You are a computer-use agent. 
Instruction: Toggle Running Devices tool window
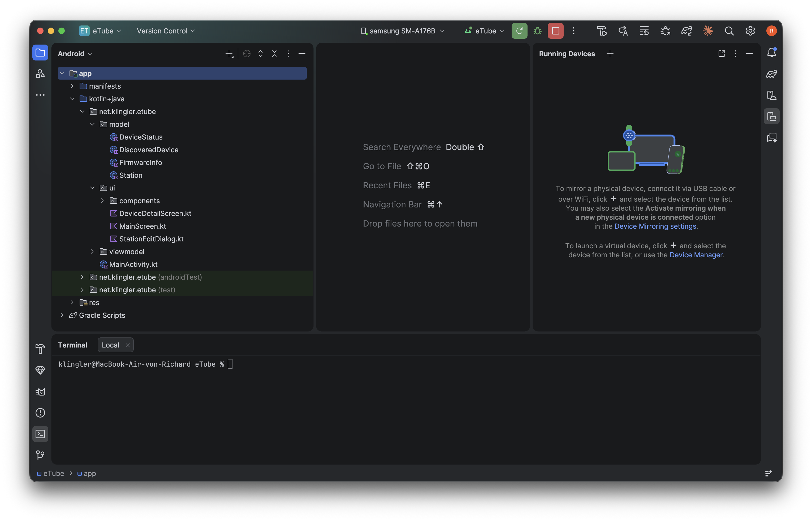(771, 116)
